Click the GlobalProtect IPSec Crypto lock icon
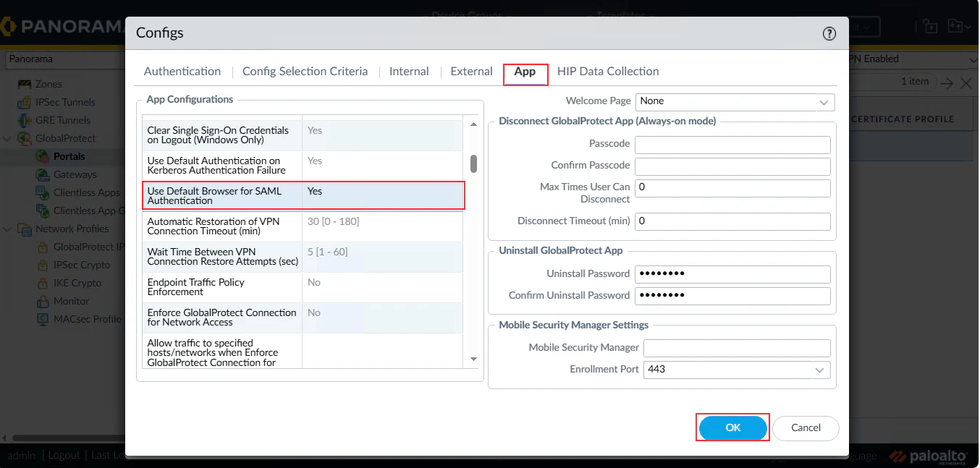This screenshot has height=468, width=980. tap(42, 247)
